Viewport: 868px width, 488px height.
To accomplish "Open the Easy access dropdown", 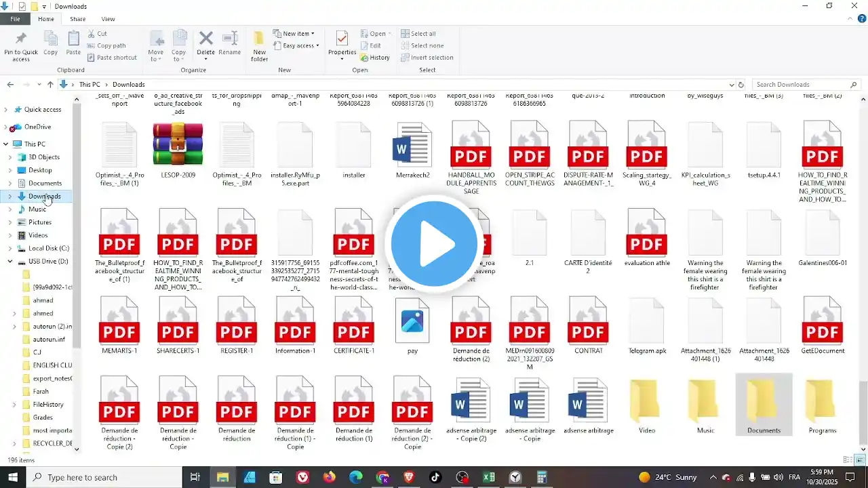I will click(296, 45).
